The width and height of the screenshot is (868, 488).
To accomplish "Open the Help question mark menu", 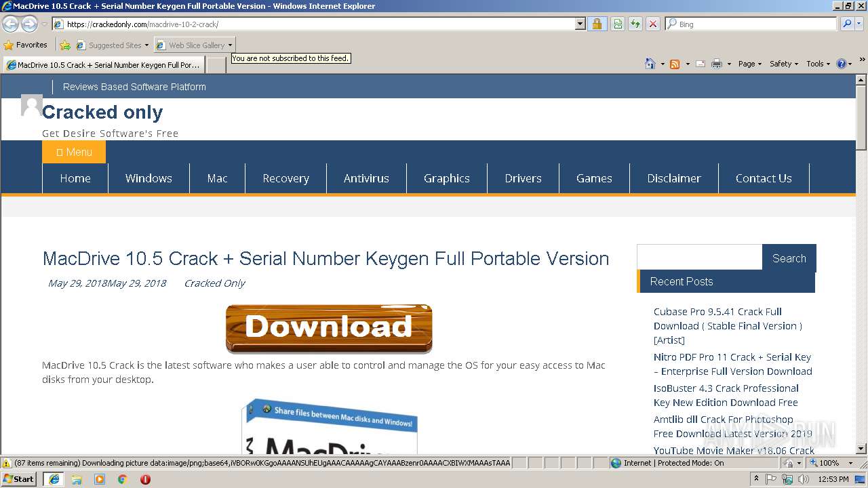I will point(844,64).
